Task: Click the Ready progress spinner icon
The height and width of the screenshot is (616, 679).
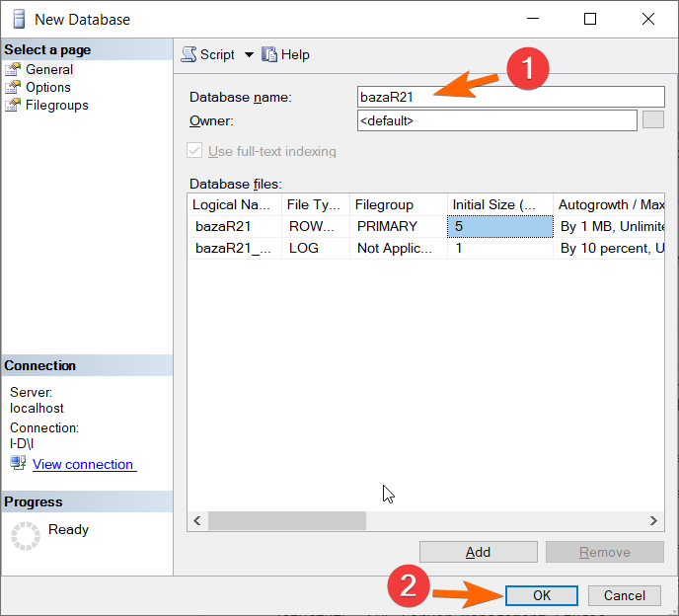Action: (26, 536)
